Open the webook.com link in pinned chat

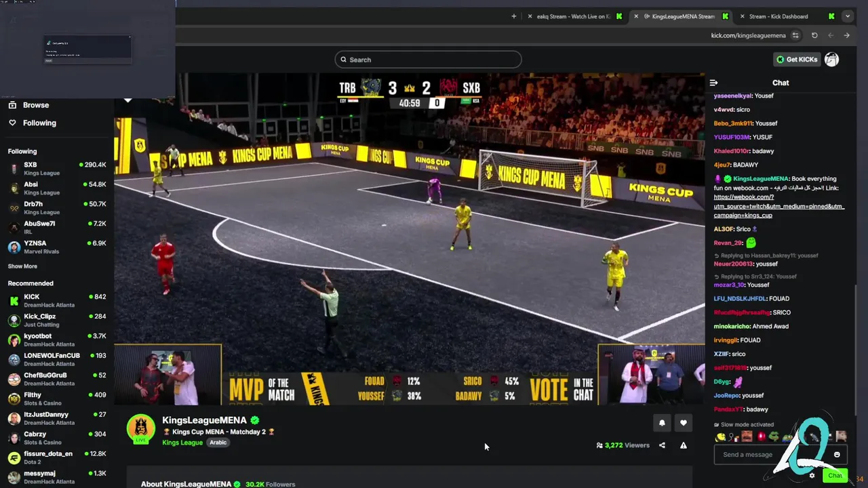click(x=778, y=206)
